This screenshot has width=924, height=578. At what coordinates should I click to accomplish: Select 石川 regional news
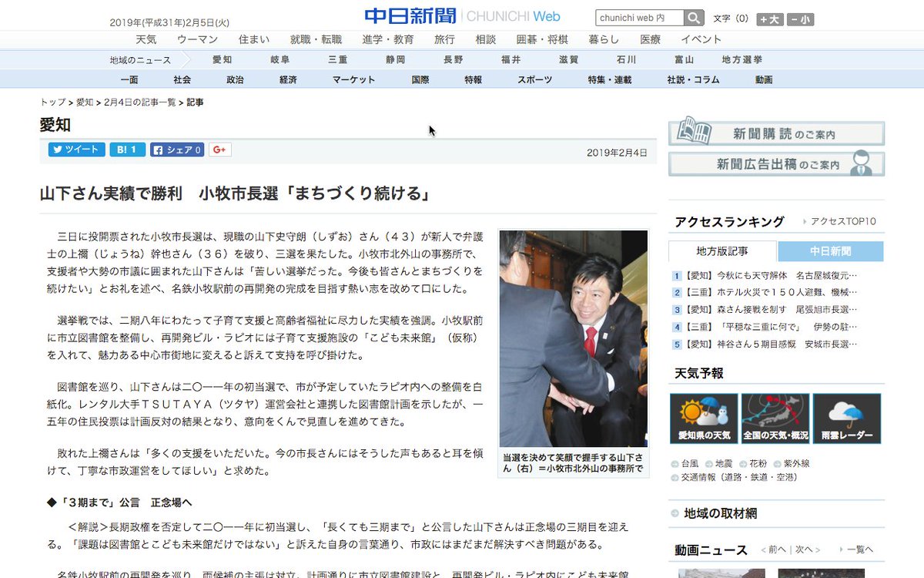tap(627, 59)
